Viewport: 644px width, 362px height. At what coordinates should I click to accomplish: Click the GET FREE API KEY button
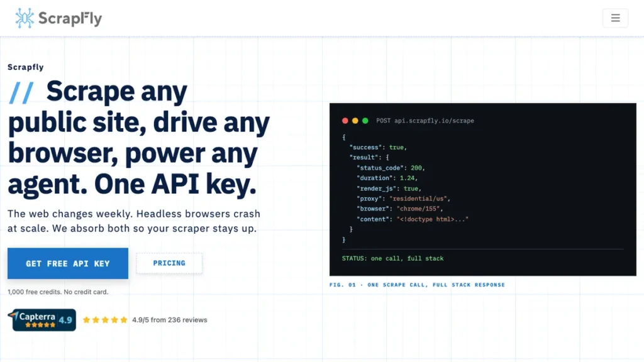(x=68, y=263)
